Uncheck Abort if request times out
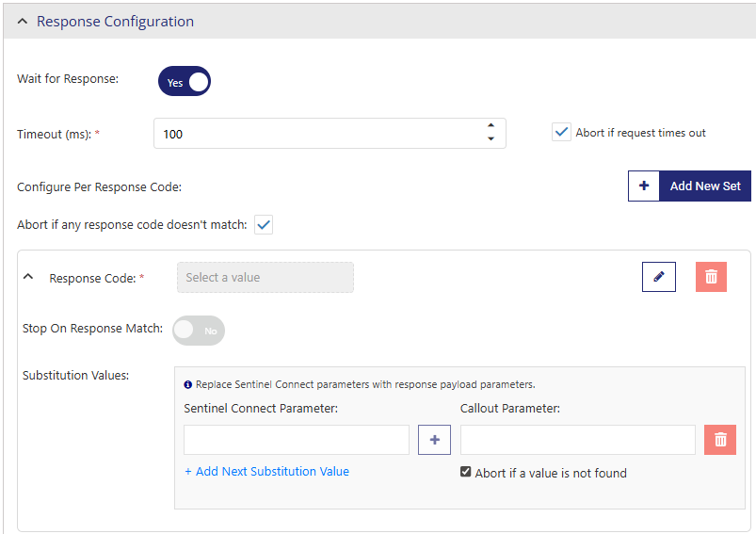 pos(561,133)
